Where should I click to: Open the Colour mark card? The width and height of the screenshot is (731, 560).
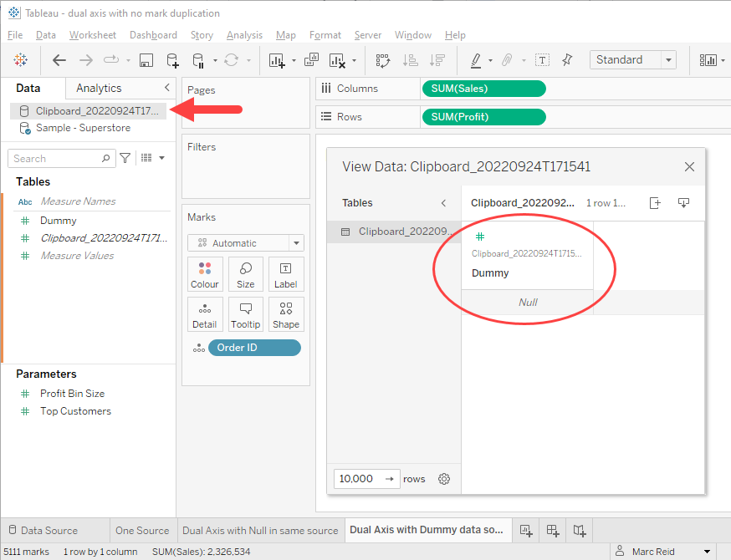click(x=205, y=274)
